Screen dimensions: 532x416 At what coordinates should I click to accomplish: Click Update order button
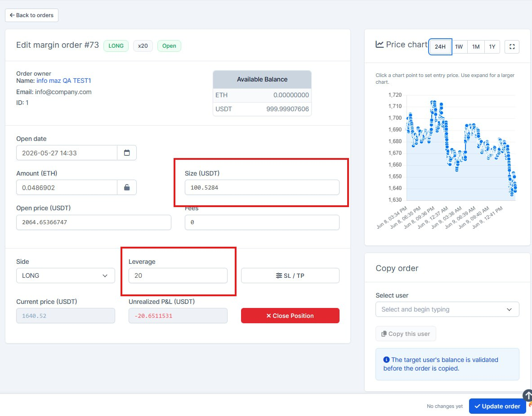pyautogui.click(x=497, y=406)
